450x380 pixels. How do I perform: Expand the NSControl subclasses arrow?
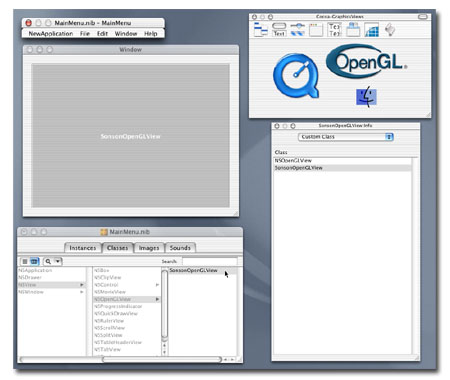pyautogui.click(x=157, y=285)
